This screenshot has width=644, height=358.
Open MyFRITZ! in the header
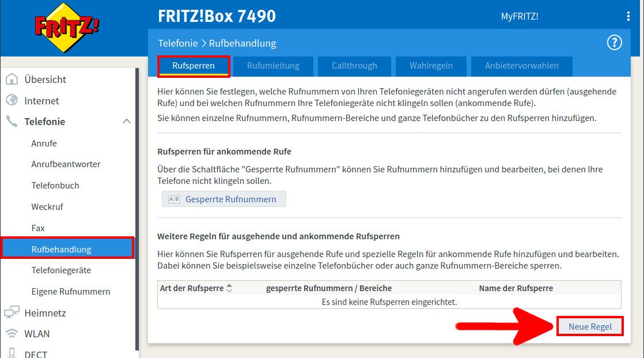[520, 17]
